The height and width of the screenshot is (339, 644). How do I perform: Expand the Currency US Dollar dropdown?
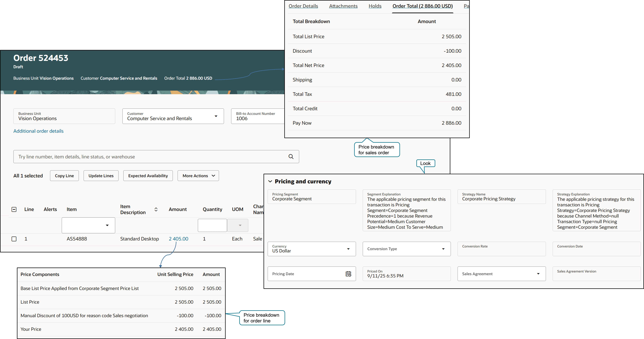pyautogui.click(x=348, y=249)
